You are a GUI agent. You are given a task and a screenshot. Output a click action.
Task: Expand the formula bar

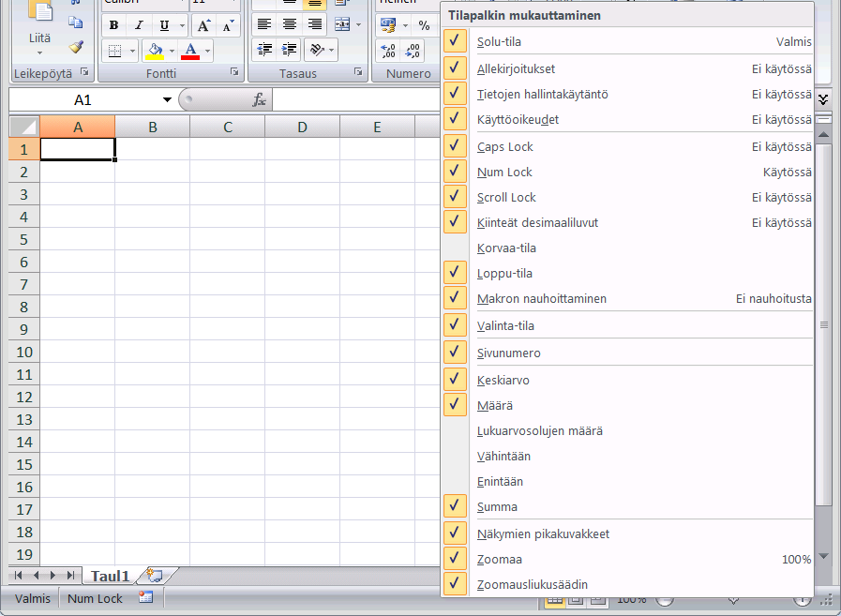tap(823, 99)
